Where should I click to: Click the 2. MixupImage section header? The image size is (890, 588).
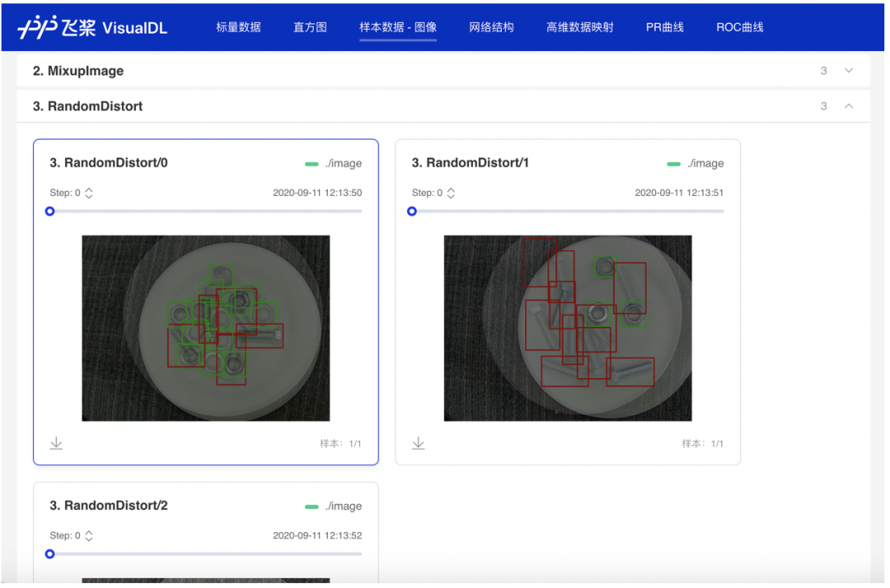coord(443,70)
